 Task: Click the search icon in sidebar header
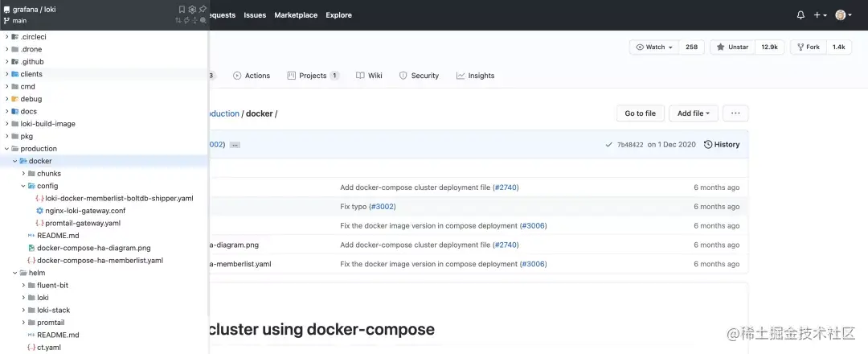(203, 20)
